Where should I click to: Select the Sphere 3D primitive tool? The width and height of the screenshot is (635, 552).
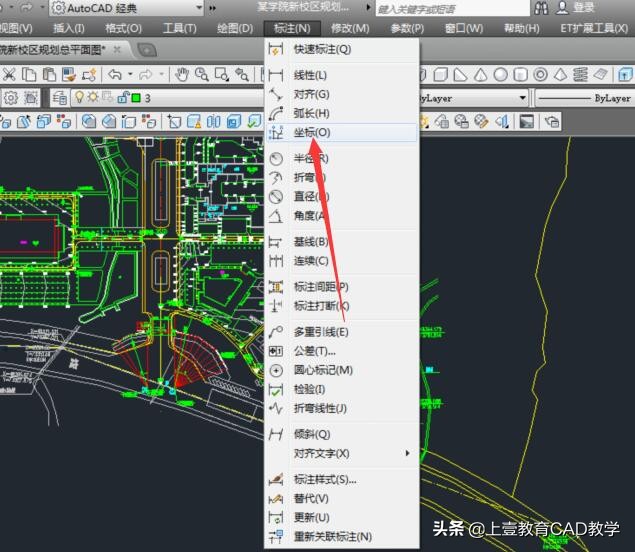tap(501, 75)
